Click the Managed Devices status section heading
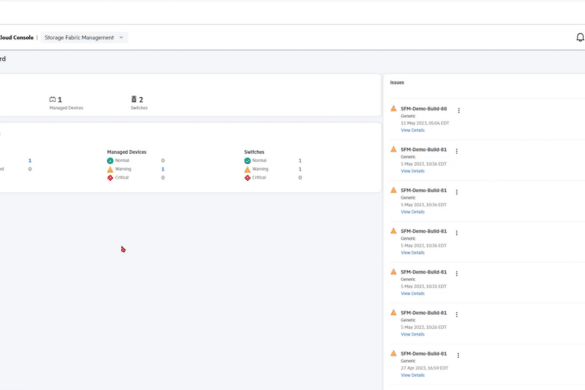The height and width of the screenshot is (390, 585). 126,152
